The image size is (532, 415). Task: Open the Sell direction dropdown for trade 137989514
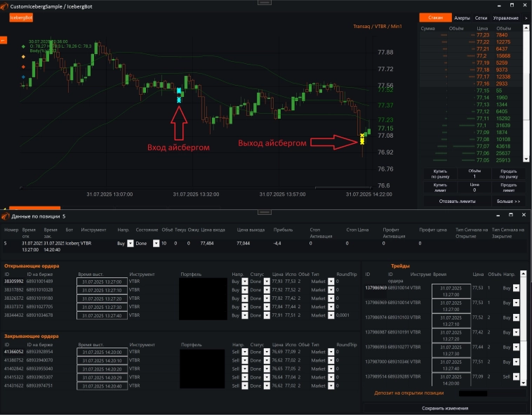pyautogui.click(x=516, y=376)
